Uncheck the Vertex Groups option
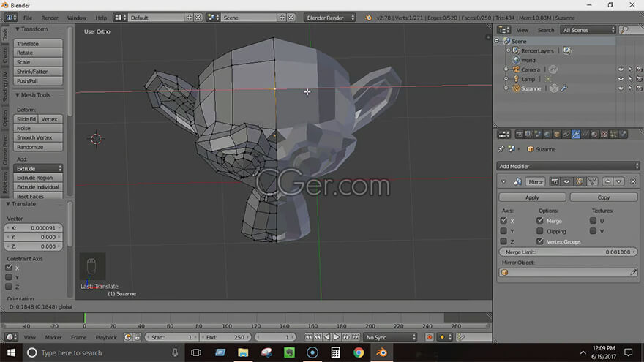Viewport: 644px width, 362px height. tap(539, 241)
